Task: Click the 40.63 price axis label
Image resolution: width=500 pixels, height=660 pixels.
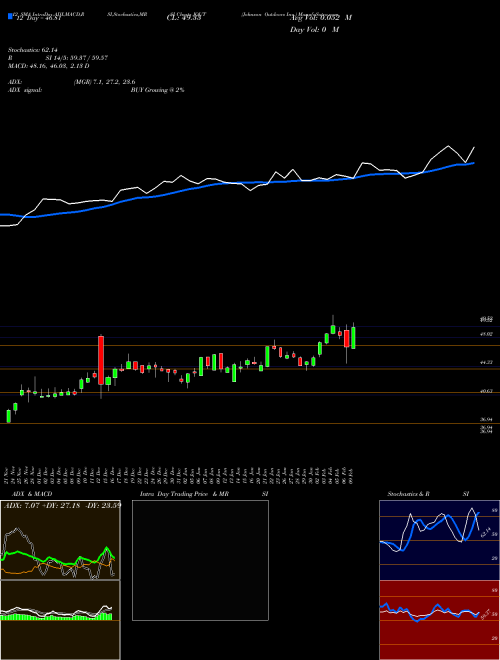Action: 487,391
